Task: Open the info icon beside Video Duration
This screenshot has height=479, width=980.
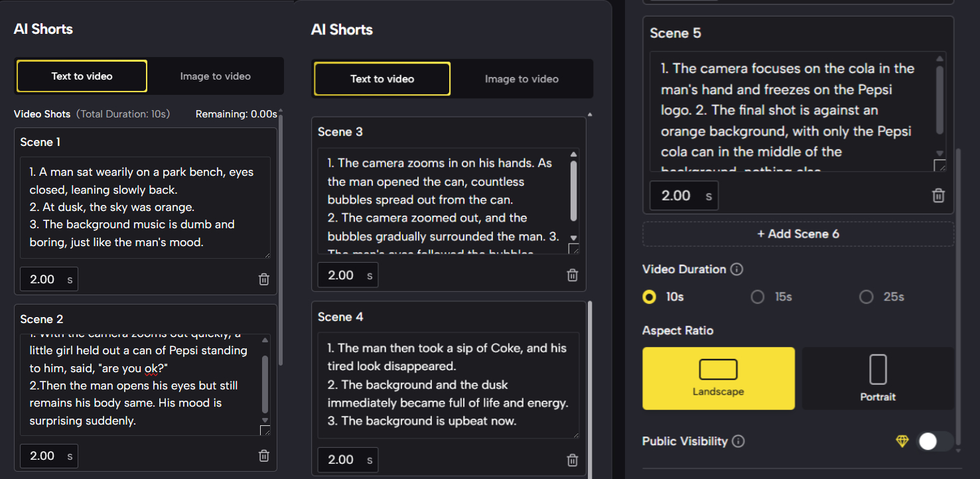Action: tap(736, 269)
